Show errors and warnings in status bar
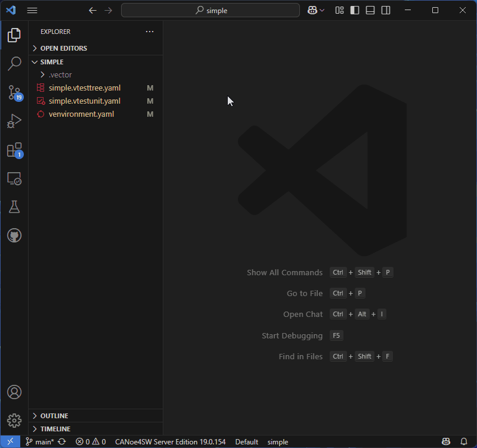Screen dimensions: 477x448 pyautogui.click(x=91, y=441)
